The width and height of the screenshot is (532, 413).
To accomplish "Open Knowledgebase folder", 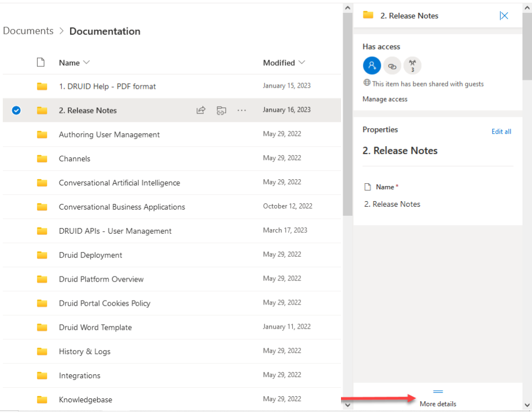I will [x=85, y=400].
